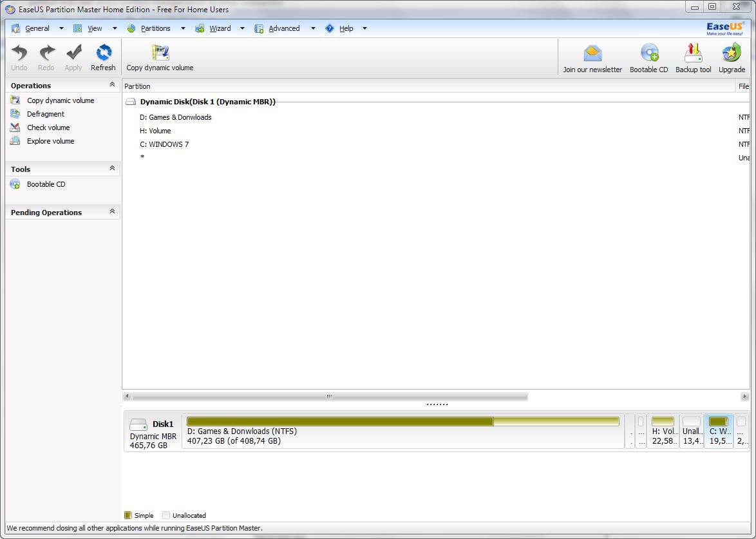Select the Unallocated 13,4 block in disk map
Screen dimensions: 756x539
click(x=692, y=431)
